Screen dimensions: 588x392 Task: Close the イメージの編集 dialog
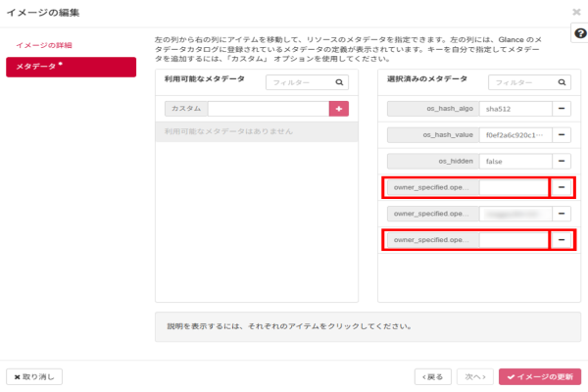tap(576, 13)
